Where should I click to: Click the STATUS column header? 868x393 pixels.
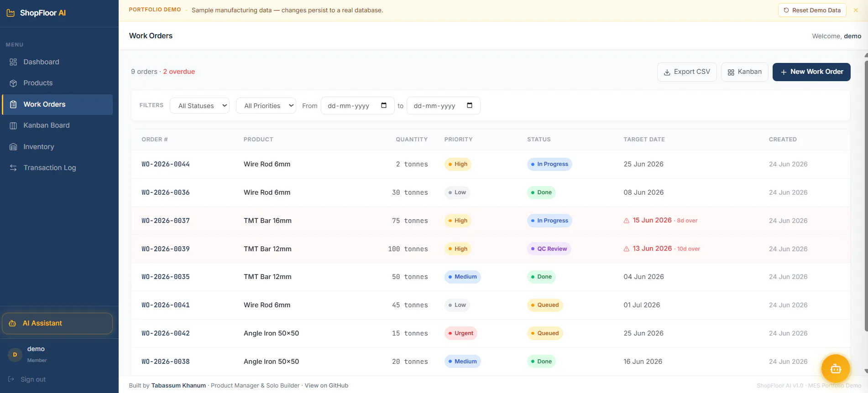pyautogui.click(x=539, y=140)
